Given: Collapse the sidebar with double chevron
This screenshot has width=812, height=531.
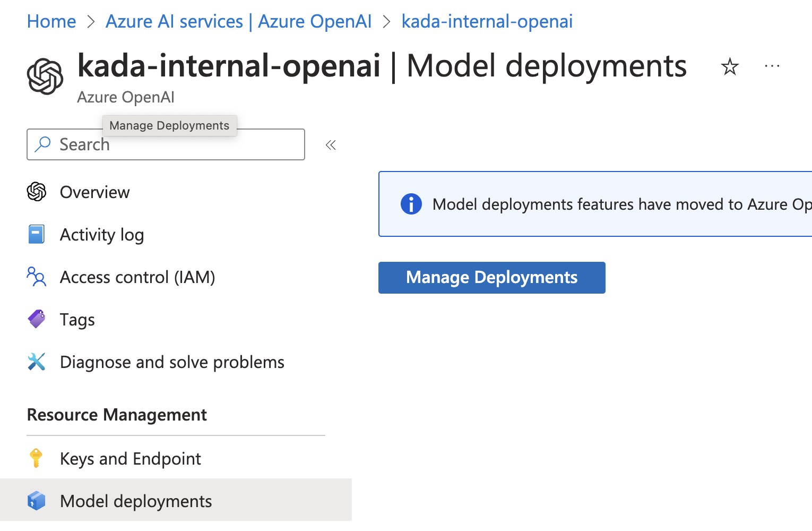Looking at the screenshot, I should (x=331, y=145).
